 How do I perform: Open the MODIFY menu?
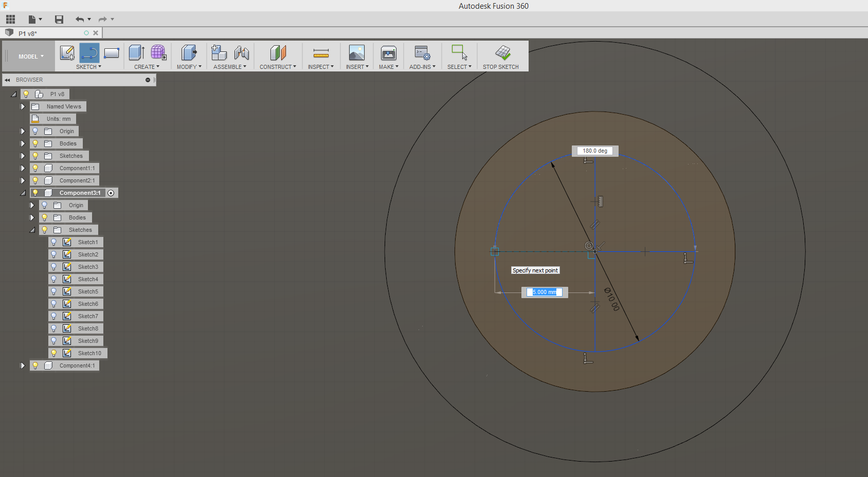(189, 67)
